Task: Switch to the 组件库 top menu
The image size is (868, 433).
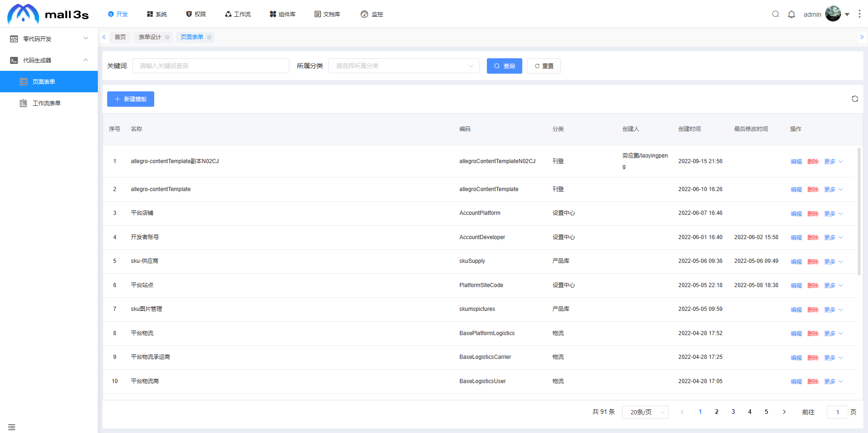Action: pos(283,14)
